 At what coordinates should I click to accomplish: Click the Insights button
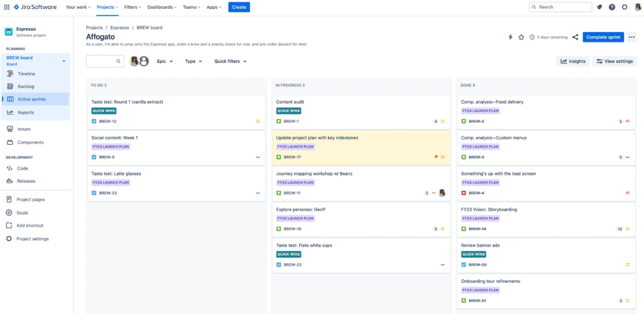coord(573,61)
